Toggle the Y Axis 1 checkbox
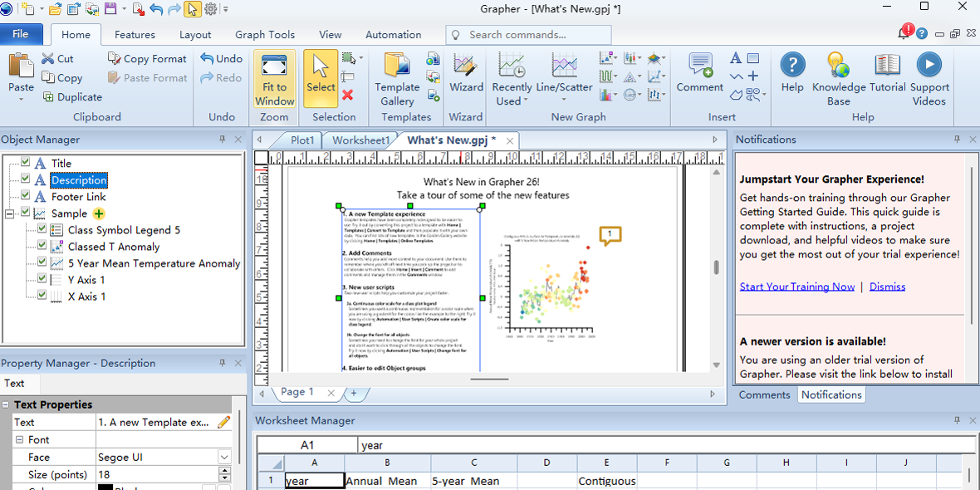 click(x=42, y=279)
